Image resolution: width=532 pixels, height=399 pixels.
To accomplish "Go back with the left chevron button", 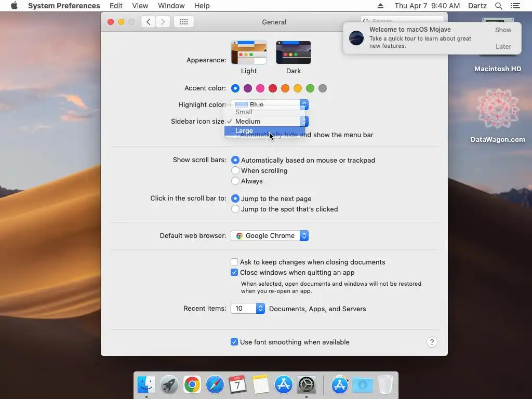I will (148, 22).
